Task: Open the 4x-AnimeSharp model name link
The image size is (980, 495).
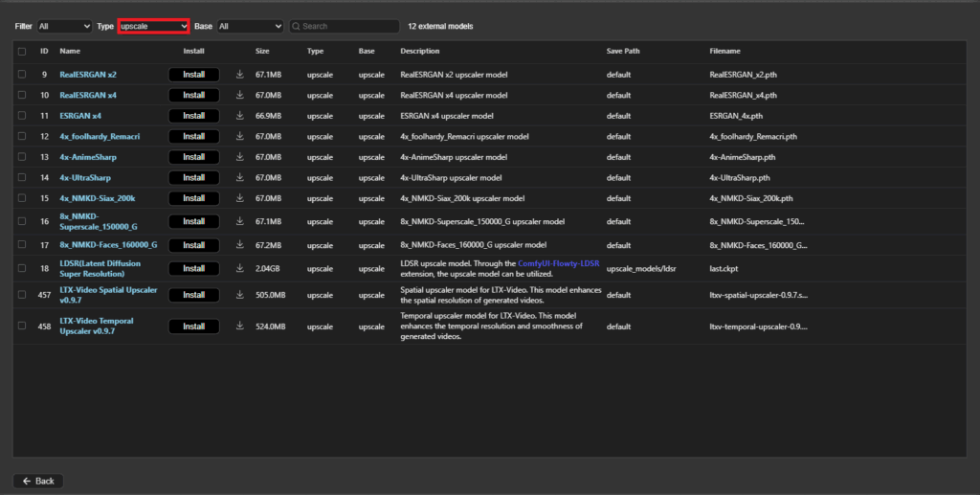Action: 88,157
